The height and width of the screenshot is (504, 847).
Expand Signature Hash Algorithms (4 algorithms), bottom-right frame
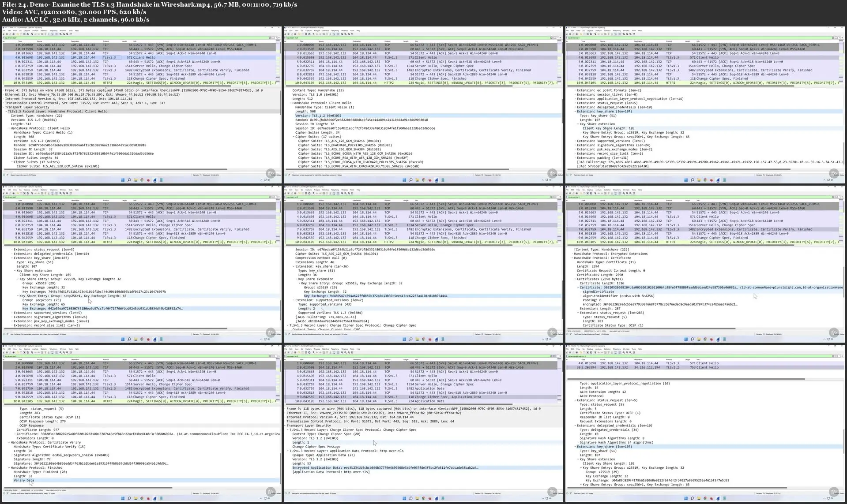pos(578,443)
